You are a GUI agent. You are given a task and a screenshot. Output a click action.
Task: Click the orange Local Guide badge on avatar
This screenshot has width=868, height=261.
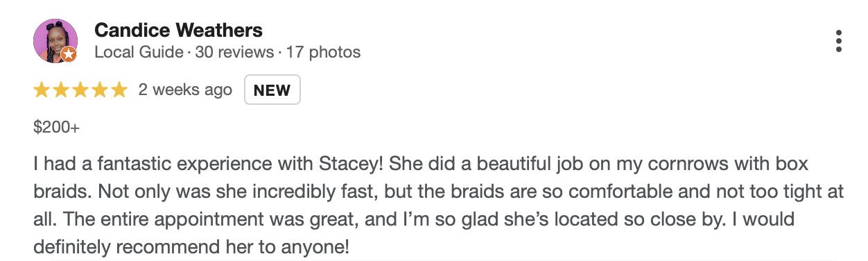tap(69, 54)
